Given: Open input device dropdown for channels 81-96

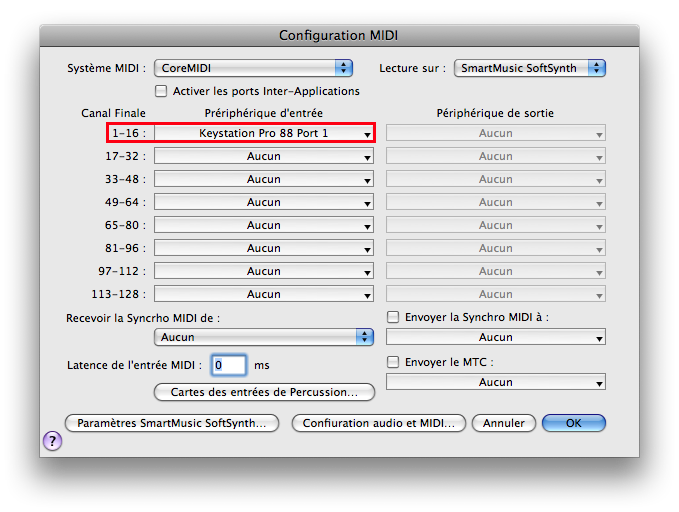Looking at the screenshot, I should click(x=264, y=248).
